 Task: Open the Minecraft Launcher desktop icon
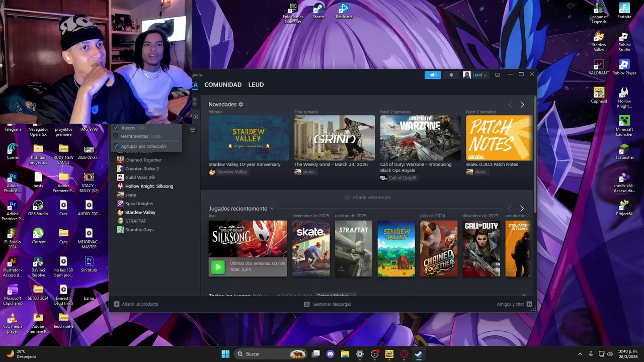pyautogui.click(x=624, y=126)
